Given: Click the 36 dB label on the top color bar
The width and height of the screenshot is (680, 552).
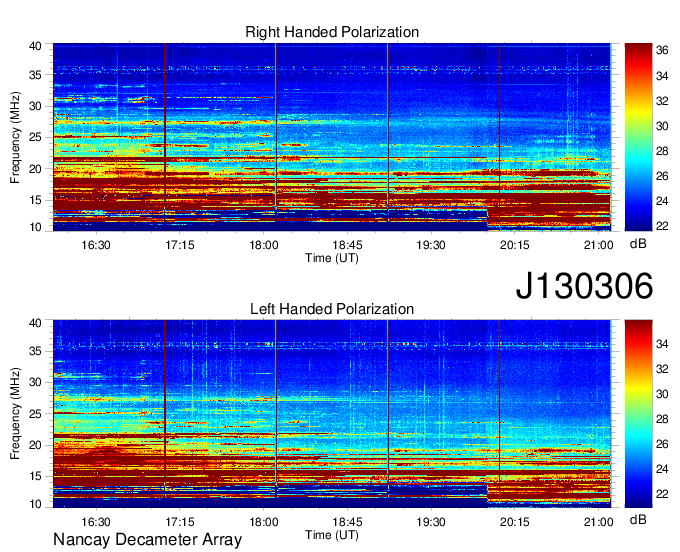Looking at the screenshot, I should pos(662,51).
